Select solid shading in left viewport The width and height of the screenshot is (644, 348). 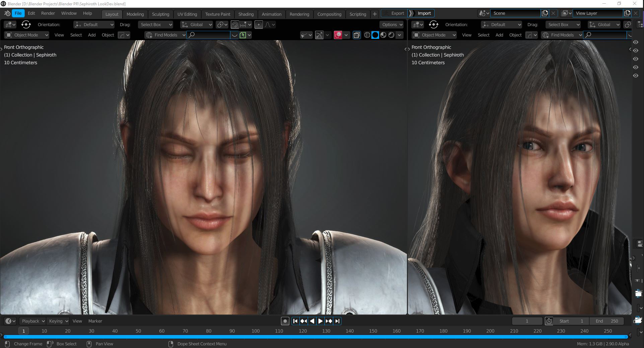[x=375, y=35]
